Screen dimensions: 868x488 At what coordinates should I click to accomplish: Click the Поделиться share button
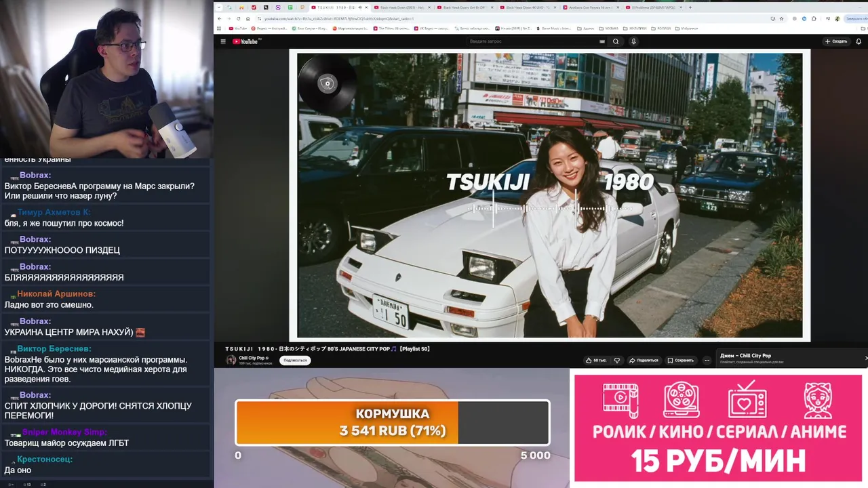(x=644, y=360)
